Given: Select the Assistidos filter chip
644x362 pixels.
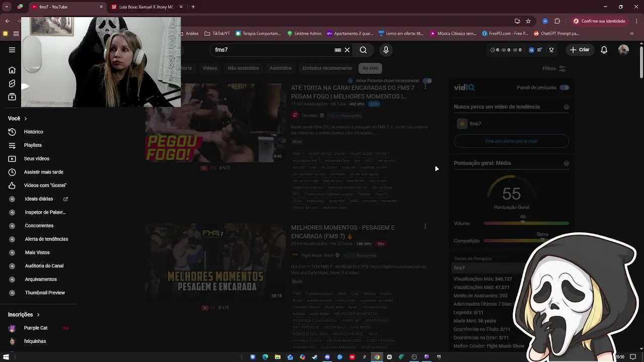Looking at the screenshot, I should (x=281, y=68).
